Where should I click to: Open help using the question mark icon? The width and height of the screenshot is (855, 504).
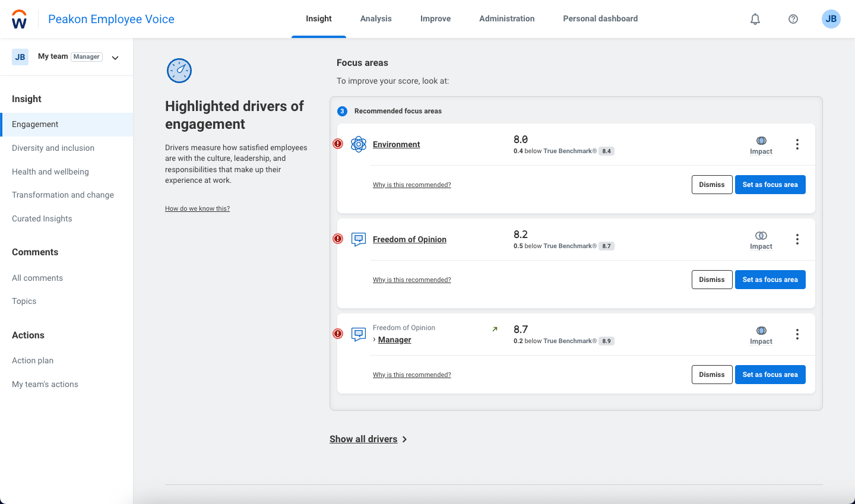click(793, 18)
